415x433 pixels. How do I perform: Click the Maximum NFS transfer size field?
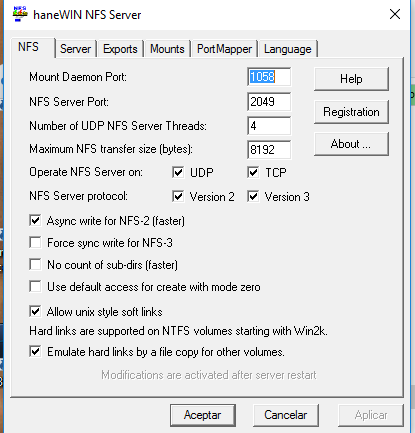[x=269, y=150]
